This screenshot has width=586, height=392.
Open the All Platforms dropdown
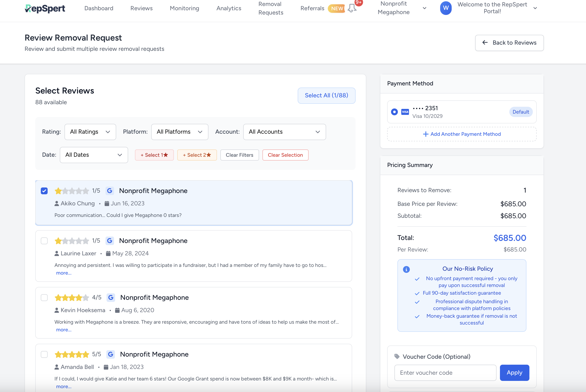(180, 132)
